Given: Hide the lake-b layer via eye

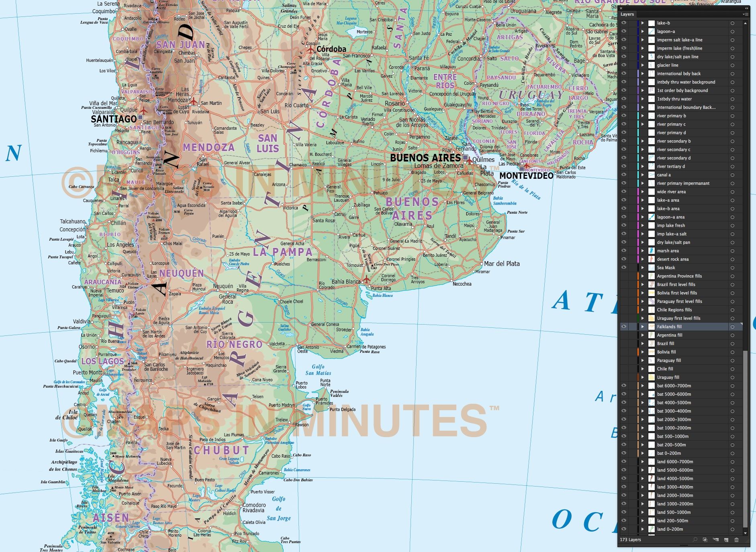Looking at the screenshot, I should pyautogui.click(x=624, y=23).
